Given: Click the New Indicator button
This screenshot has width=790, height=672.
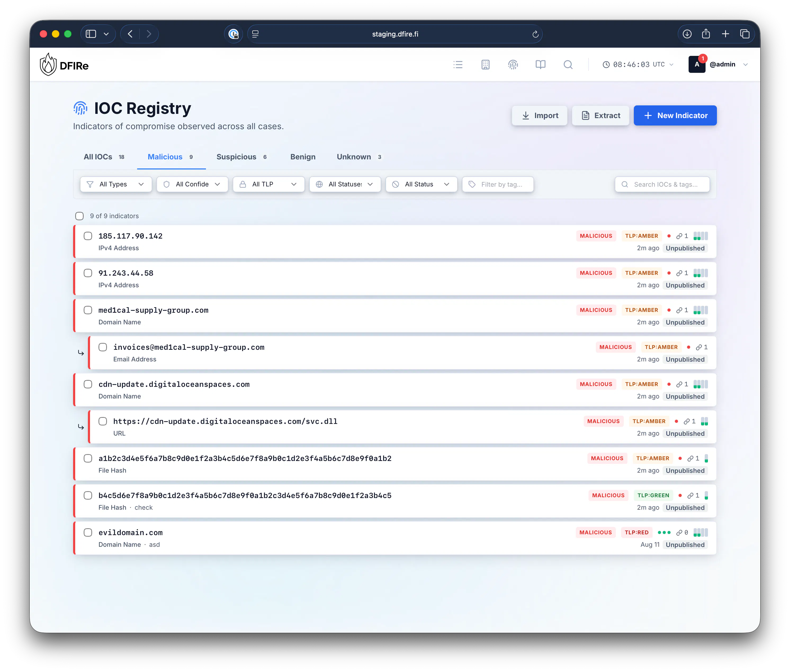Looking at the screenshot, I should (675, 115).
